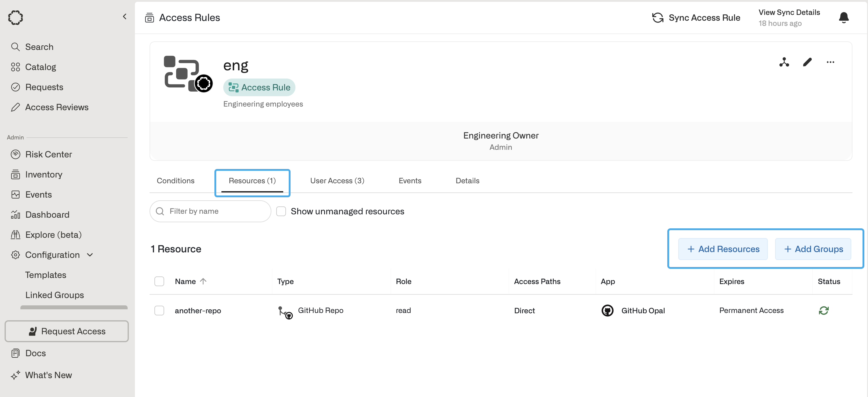
Task: Click the Add Resources button
Action: 722,249
